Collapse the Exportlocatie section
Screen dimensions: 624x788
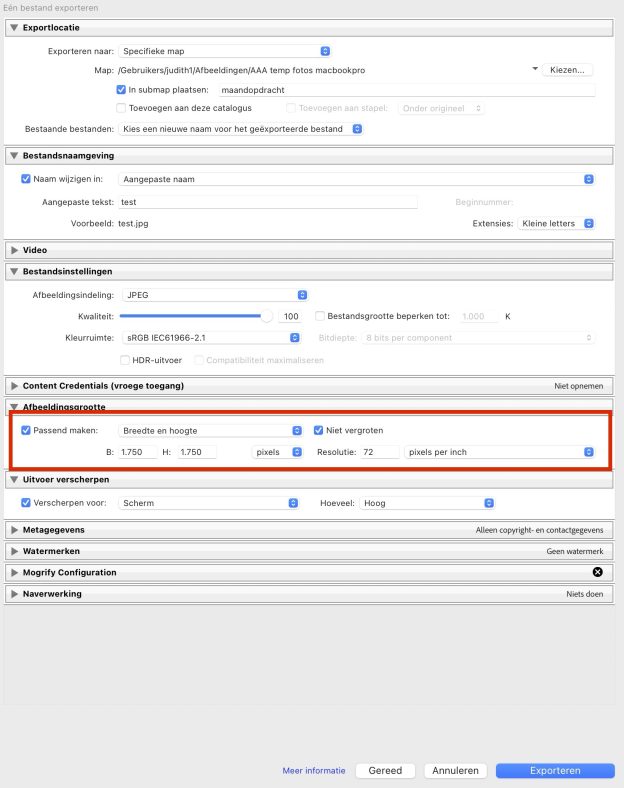(x=14, y=28)
